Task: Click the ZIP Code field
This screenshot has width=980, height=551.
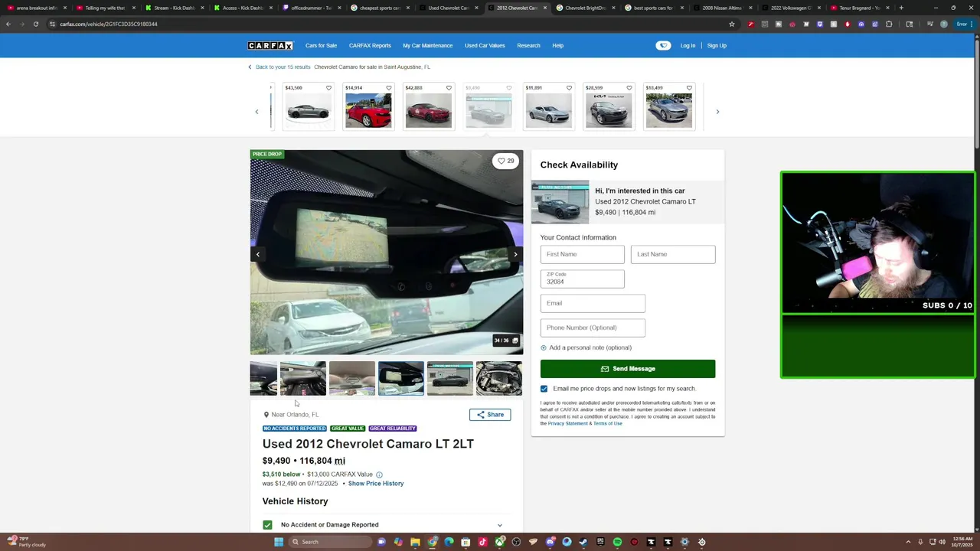Action: (582, 279)
